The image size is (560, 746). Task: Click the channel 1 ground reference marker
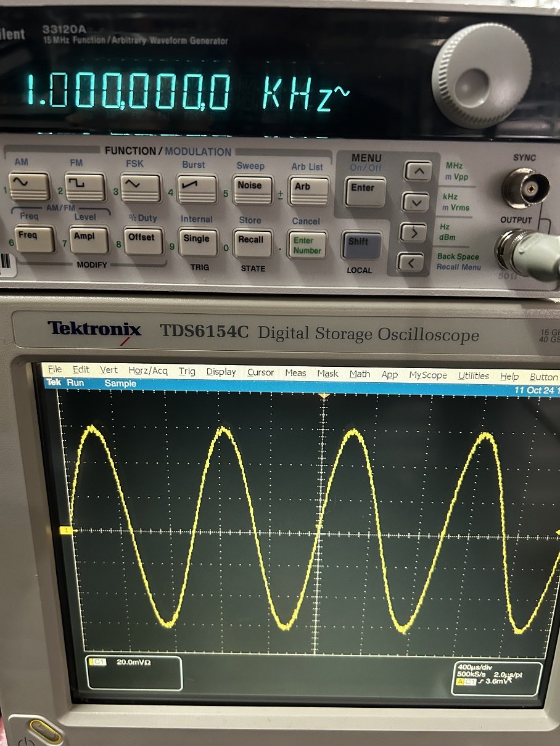click(x=67, y=530)
